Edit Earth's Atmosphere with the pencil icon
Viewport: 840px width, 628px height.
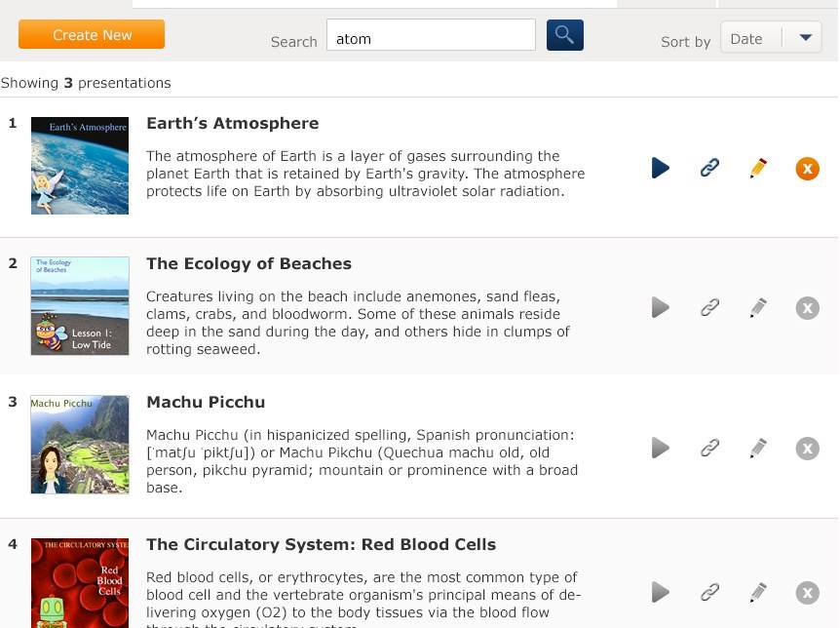tap(758, 168)
